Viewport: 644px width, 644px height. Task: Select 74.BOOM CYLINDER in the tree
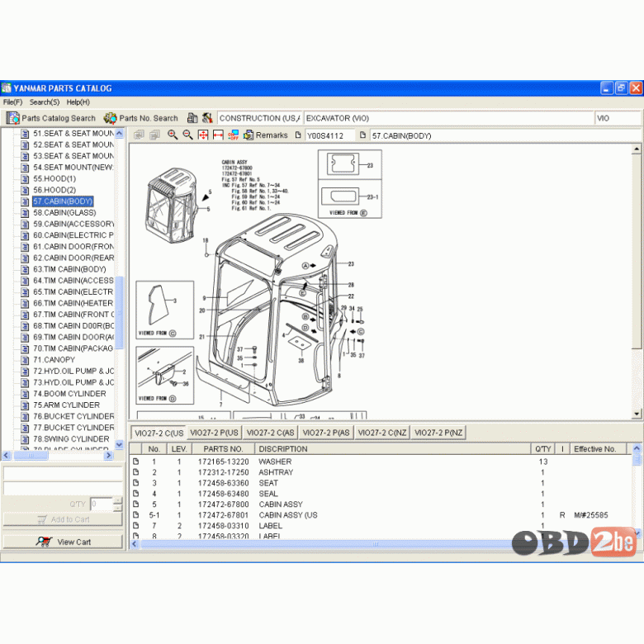(69, 394)
